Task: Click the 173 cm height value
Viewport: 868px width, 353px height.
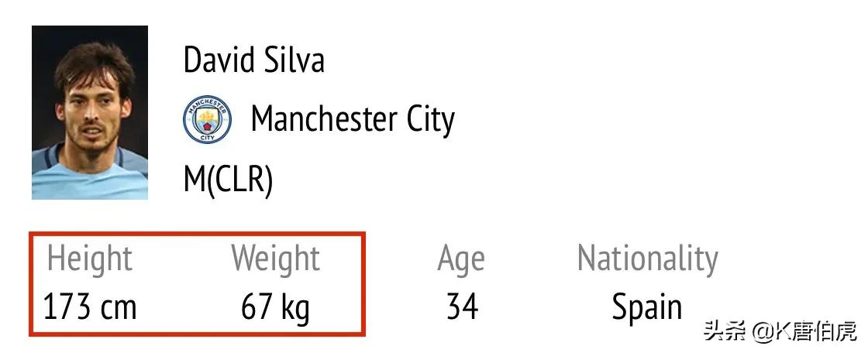Action: point(89,307)
